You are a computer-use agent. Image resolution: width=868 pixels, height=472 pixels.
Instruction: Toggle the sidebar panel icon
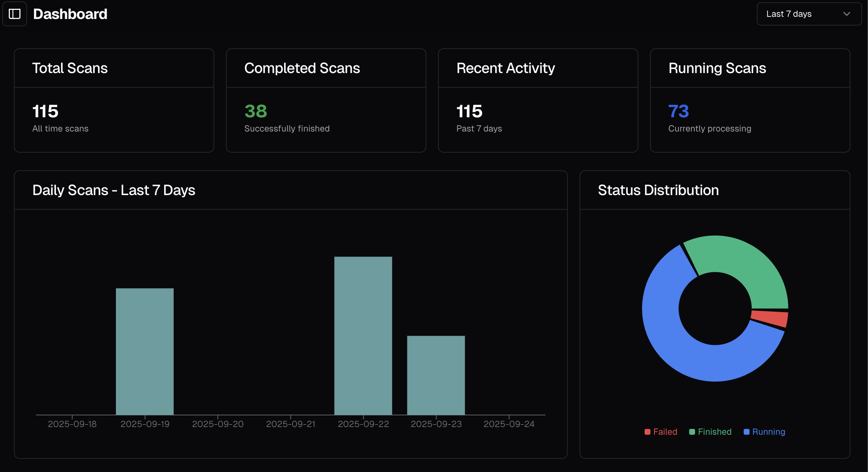coord(15,14)
